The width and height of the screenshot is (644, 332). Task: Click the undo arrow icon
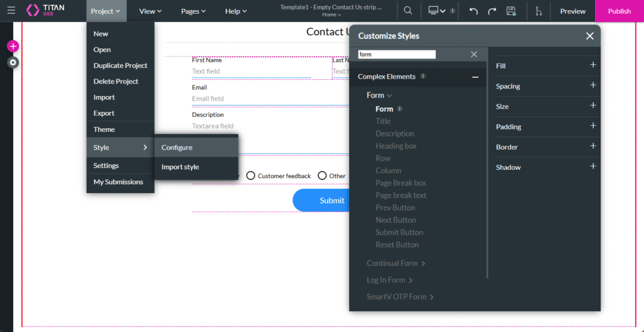click(x=474, y=11)
